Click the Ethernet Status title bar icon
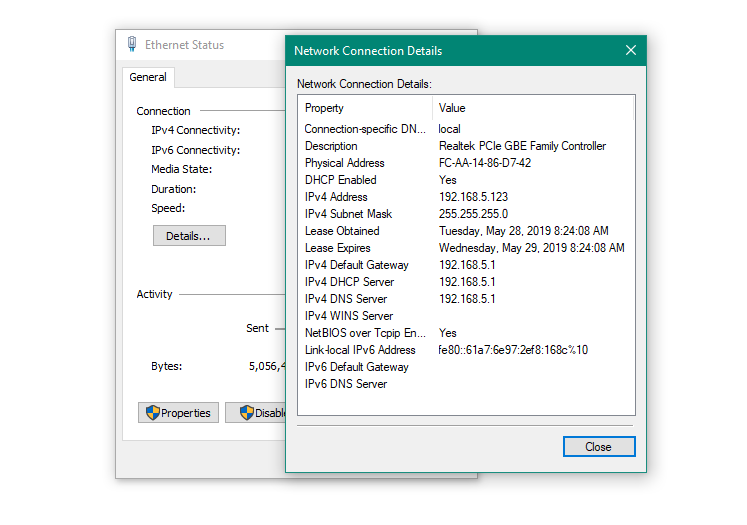 [132, 45]
